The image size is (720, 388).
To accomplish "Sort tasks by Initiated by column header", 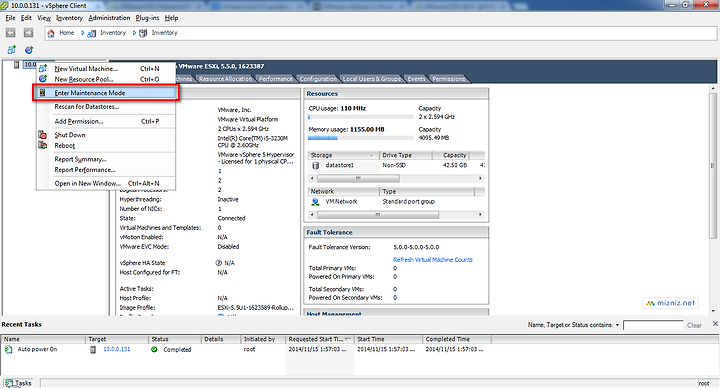I will tap(262, 339).
